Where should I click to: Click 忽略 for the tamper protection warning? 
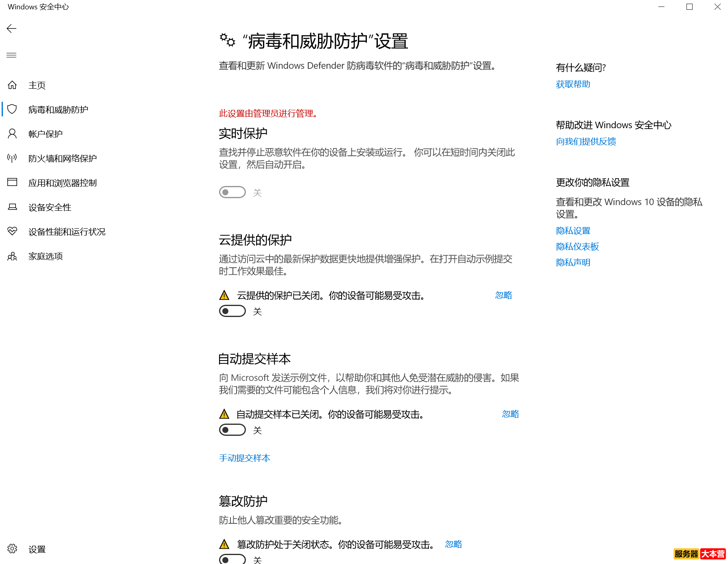coord(454,544)
